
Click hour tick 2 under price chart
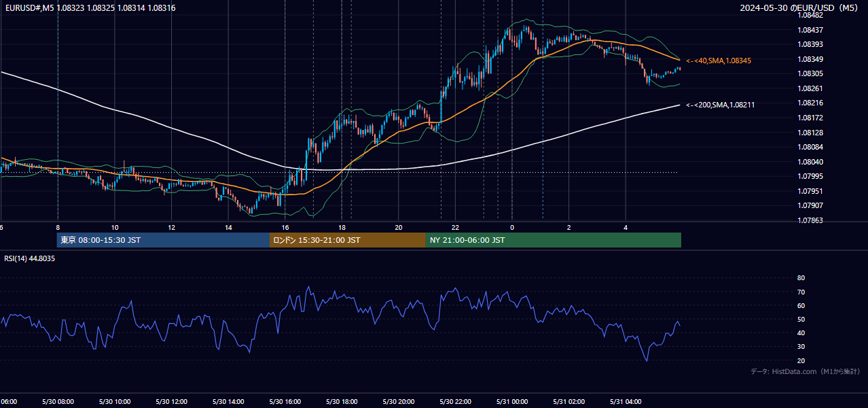point(569,227)
